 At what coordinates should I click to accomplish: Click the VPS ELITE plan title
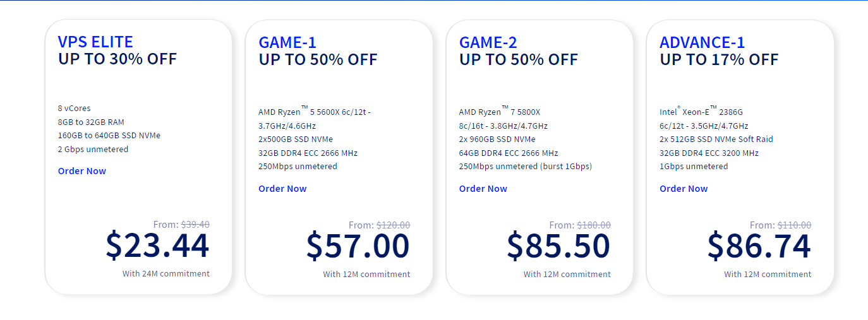pyautogui.click(x=95, y=42)
